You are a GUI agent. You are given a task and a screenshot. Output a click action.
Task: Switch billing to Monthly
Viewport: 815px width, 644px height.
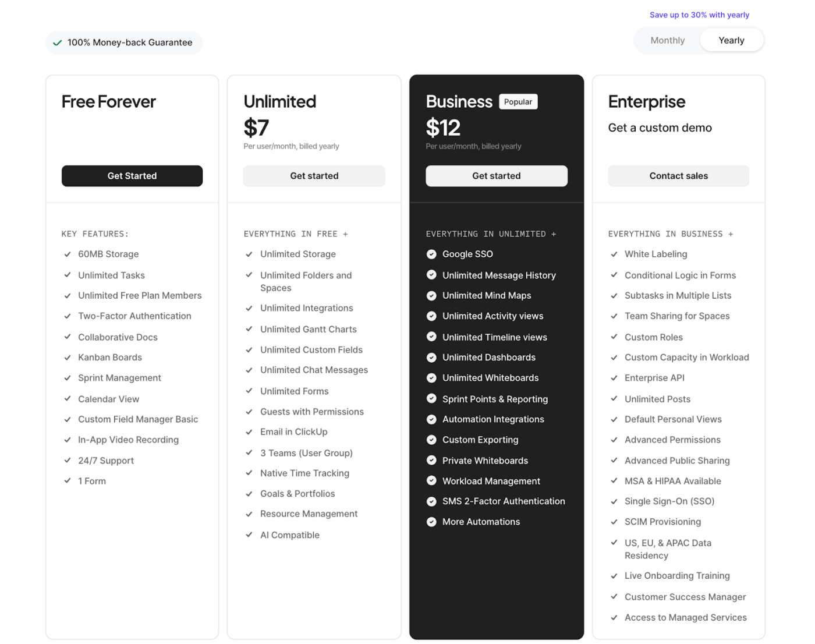pos(667,40)
